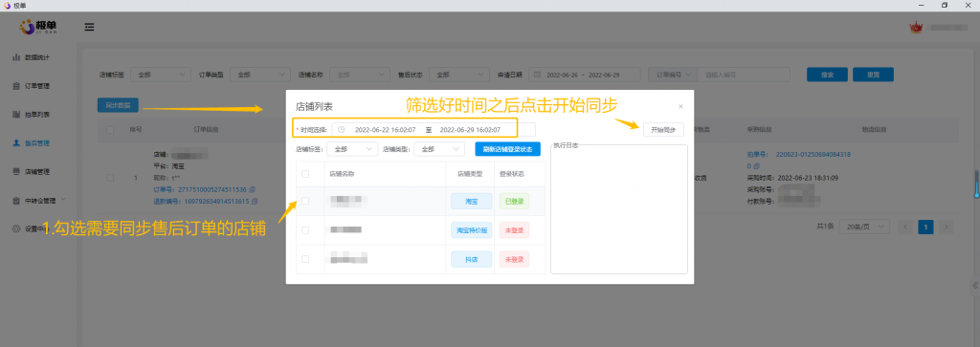Image resolution: width=980 pixels, height=347 pixels.
Task: Click the settings gear icon in sidebar
Action: click(x=16, y=229)
